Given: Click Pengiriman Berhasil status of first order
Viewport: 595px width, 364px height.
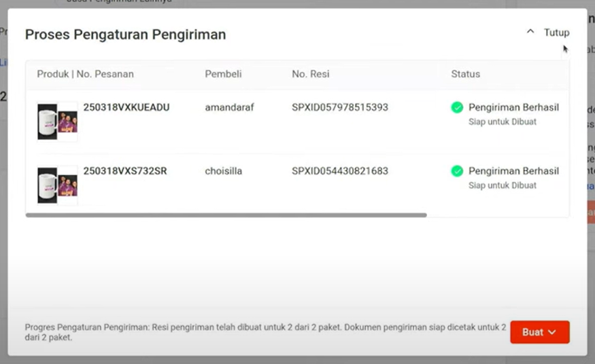Looking at the screenshot, I should pyautogui.click(x=513, y=107).
